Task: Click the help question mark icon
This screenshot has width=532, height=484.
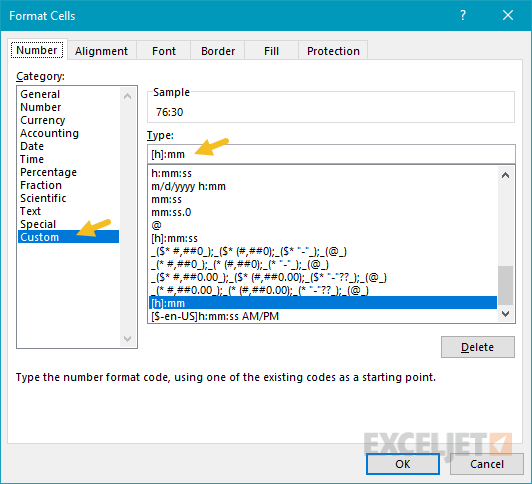Action: click(x=463, y=15)
